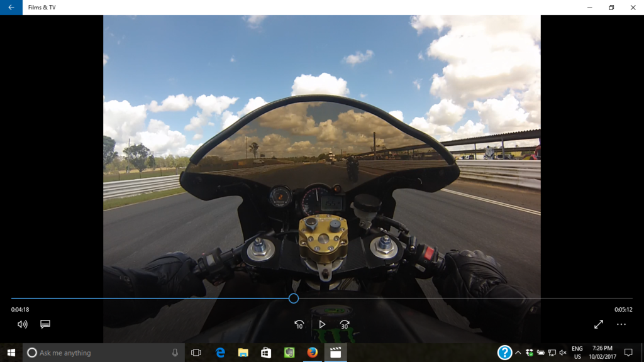Click the Cortana microphone icon
This screenshot has height=362, width=644.
(x=175, y=353)
